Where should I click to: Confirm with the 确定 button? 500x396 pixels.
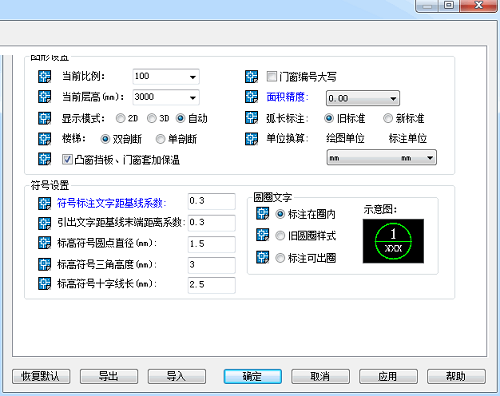tap(253, 377)
